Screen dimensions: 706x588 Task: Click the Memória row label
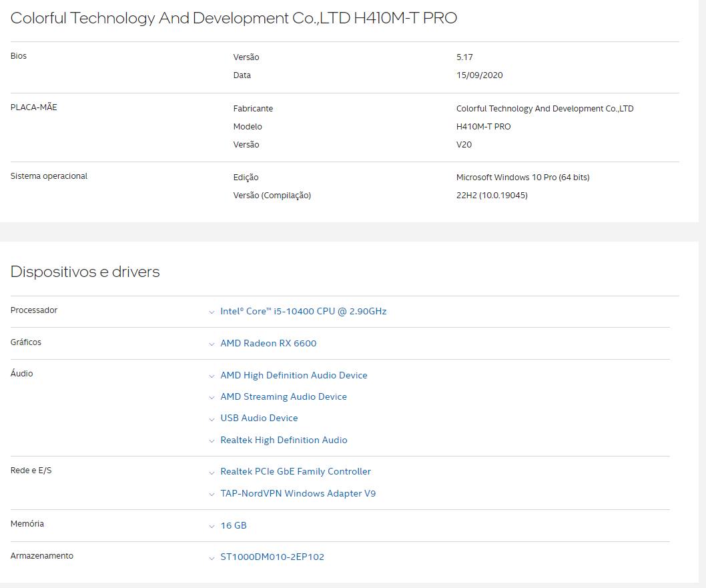pos(27,524)
